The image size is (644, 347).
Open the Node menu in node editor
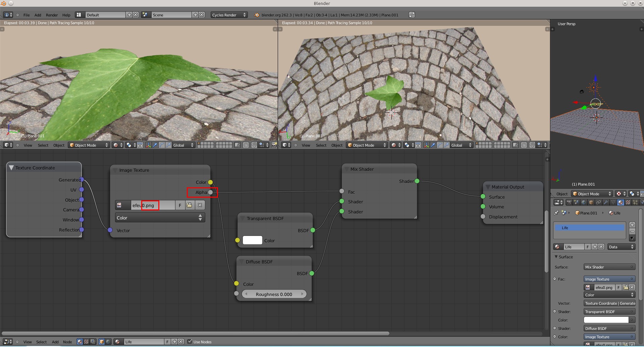tap(67, 342)
